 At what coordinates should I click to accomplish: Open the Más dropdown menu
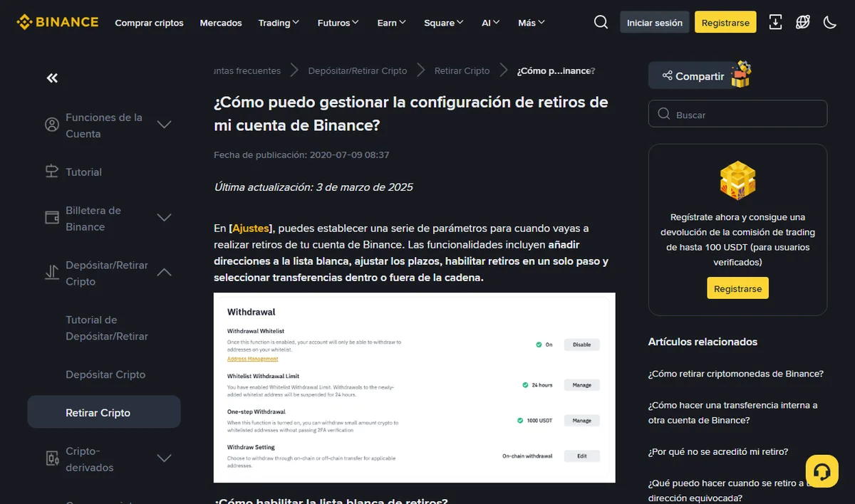(x=532, y=23)
